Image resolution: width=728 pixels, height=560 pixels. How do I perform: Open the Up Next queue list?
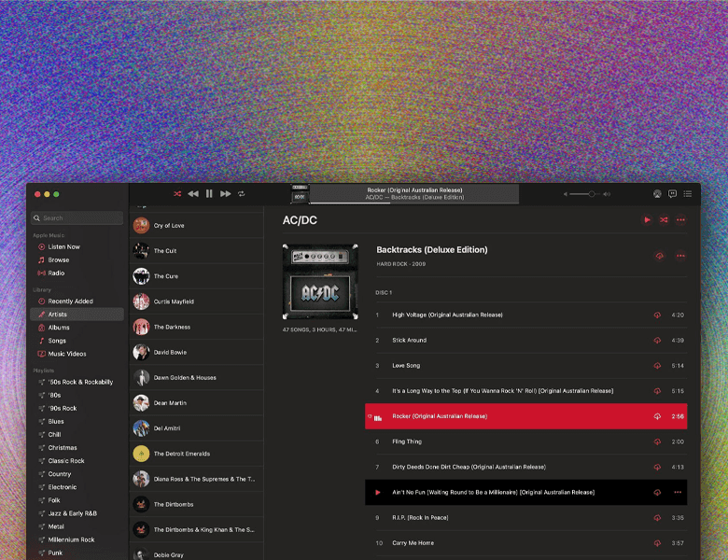tap(688, 194)
